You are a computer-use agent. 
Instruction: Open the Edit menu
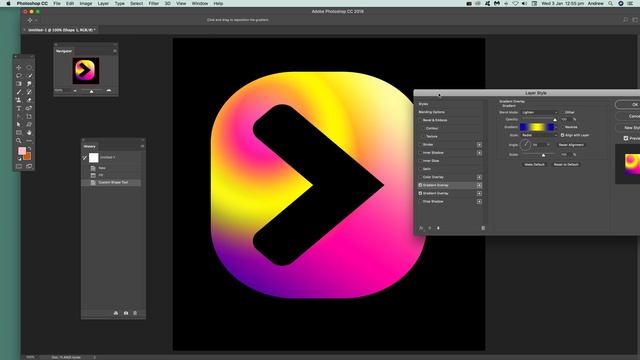pos(70,3)
